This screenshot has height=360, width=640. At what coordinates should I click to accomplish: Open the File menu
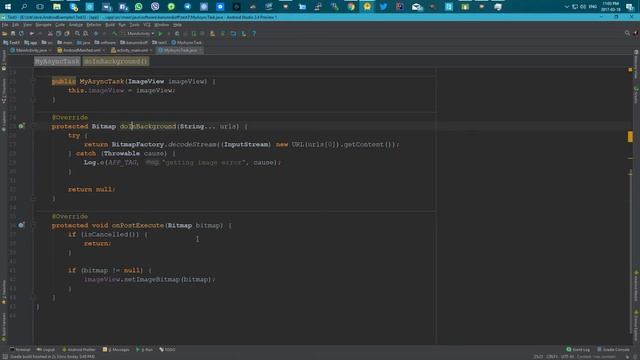click(x=4, y=25)
